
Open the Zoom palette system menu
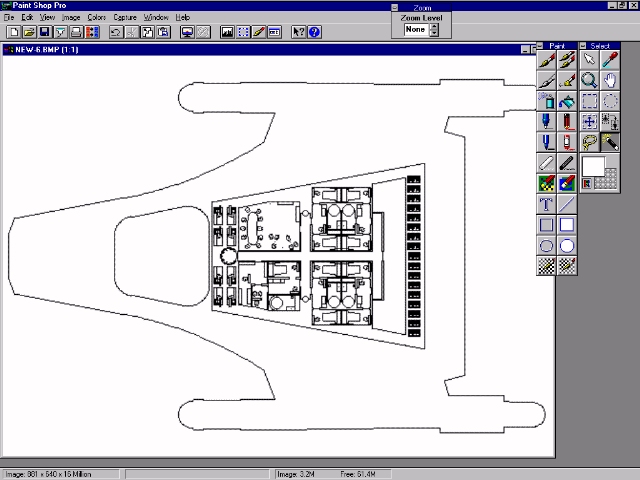pos(395,7)
